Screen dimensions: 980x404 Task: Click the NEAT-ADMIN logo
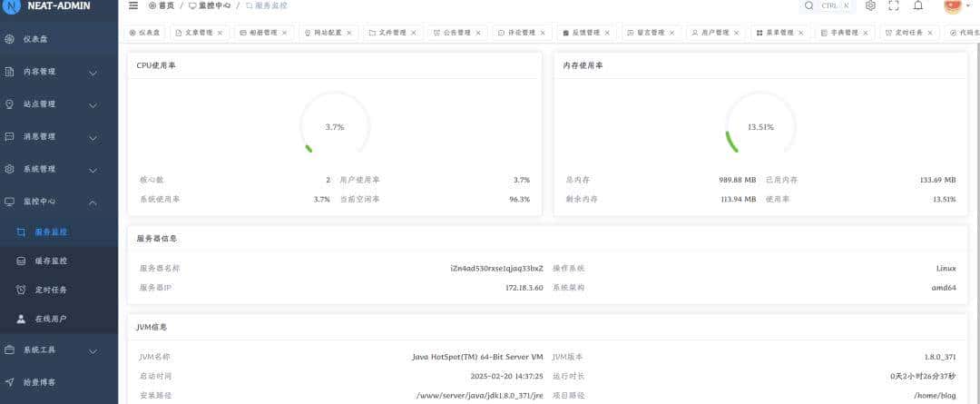[46, 5]
